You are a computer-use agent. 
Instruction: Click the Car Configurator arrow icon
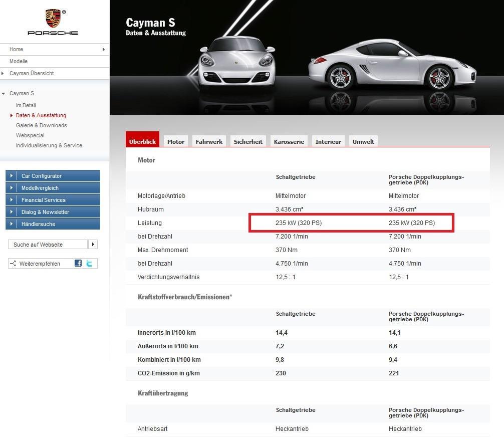point(11,176)
